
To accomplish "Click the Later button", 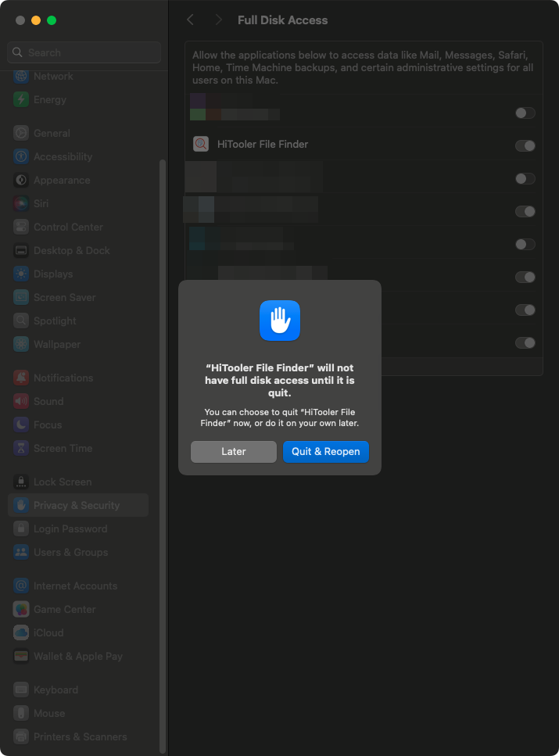I will (233, 452).
